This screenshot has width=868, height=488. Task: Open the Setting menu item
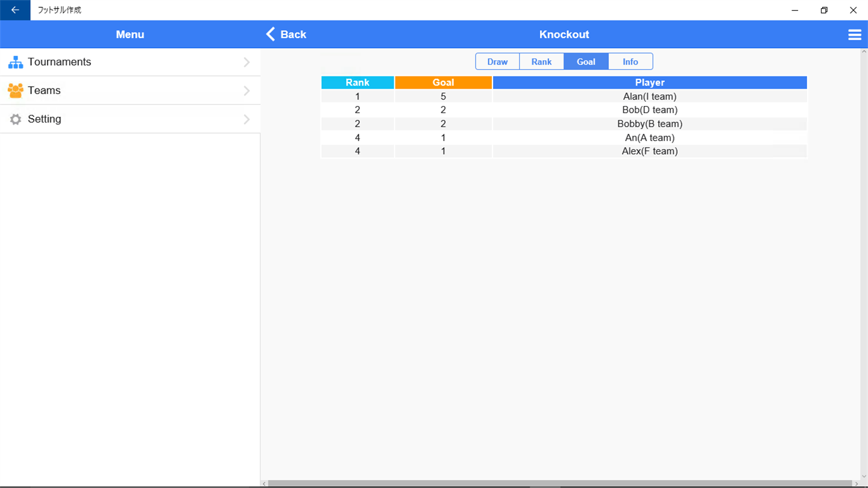coord(130,119)
